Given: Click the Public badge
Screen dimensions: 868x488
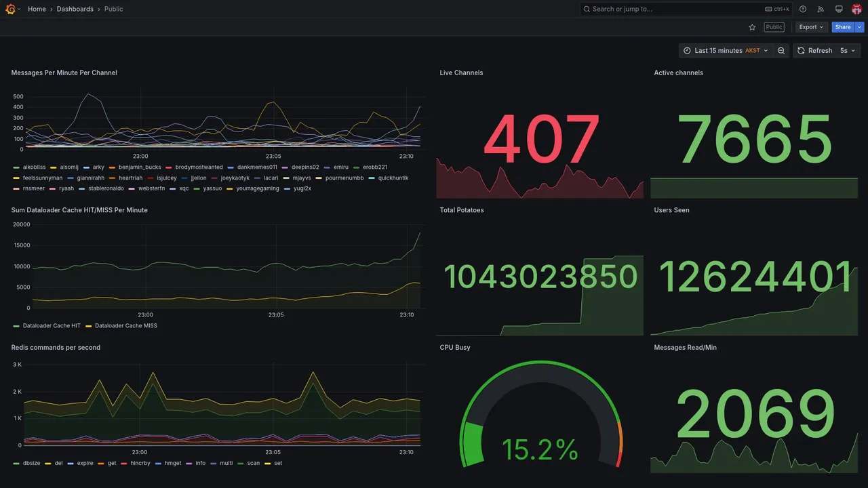Looking at the screenshot, I should point(774,27).
